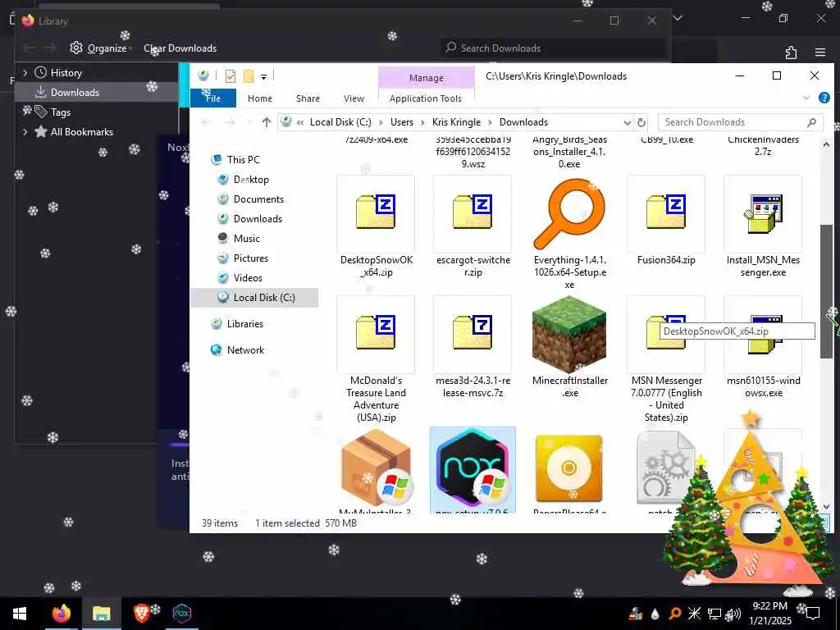Expand Local Disk (C:) breadcrumb chevron
The image size is (840, 630).
click(x=381, y=123)
